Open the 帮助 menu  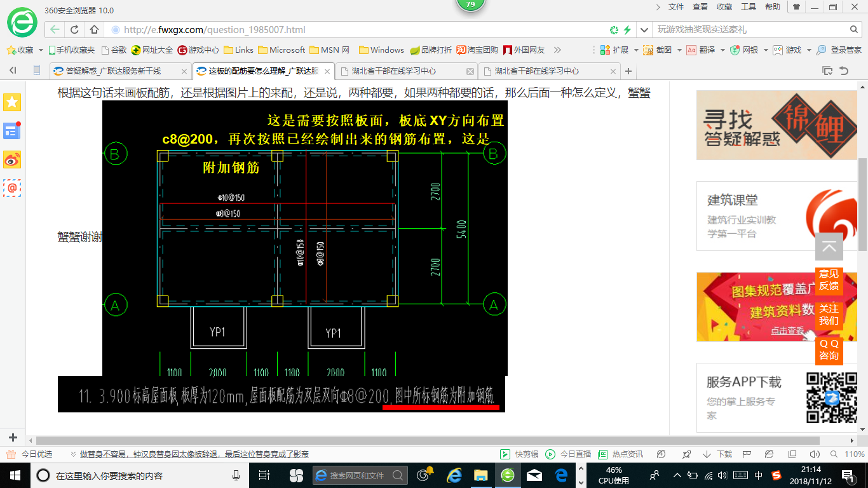pyautogui.click(x=773, y=7)
